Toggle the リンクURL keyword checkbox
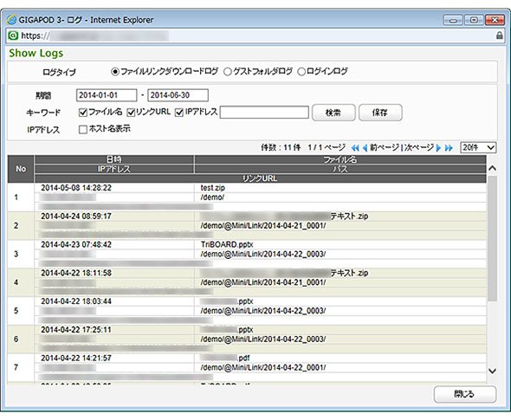This screenshot has height=420, width=511. click(x=131, y=113)
